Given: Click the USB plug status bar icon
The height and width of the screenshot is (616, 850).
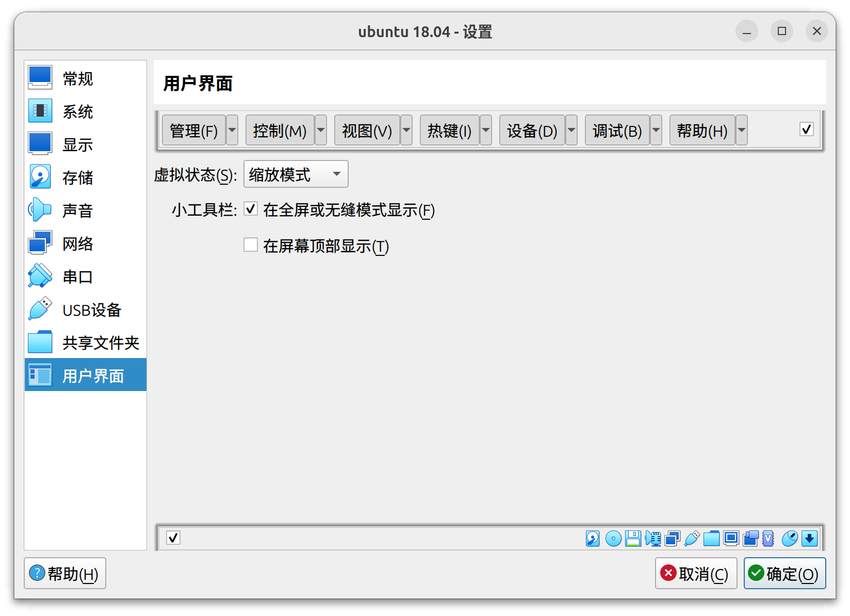Looking at the screenshot, I should click(x=692, y=539).
